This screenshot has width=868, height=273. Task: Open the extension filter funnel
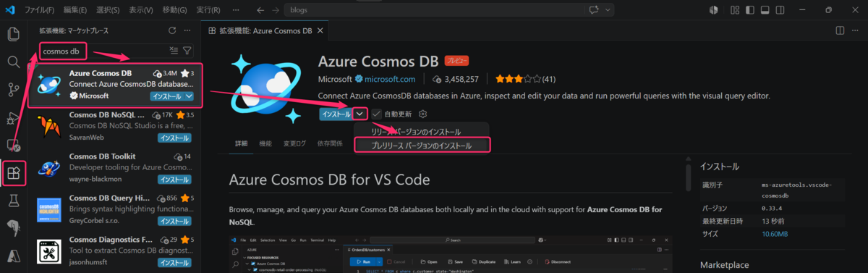click(187, 51)
